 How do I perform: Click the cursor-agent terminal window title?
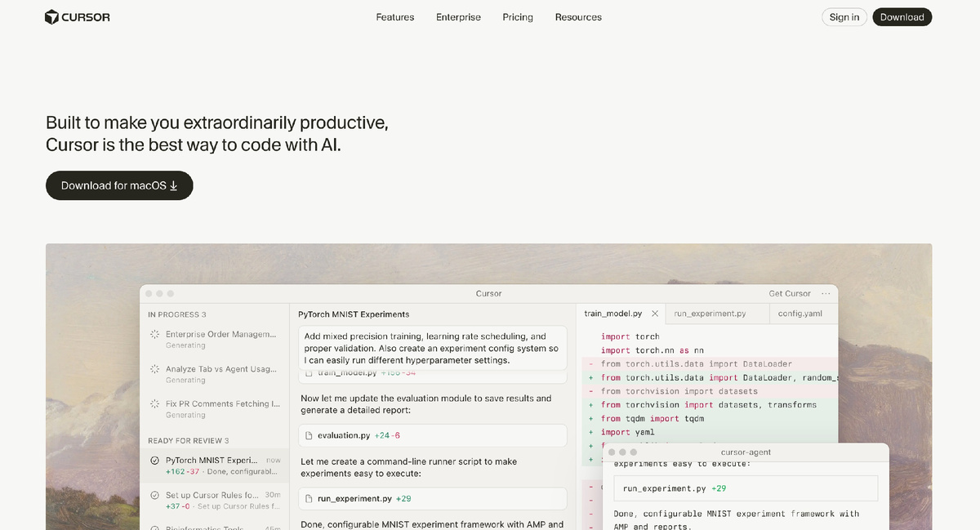[x=746, y=452]
